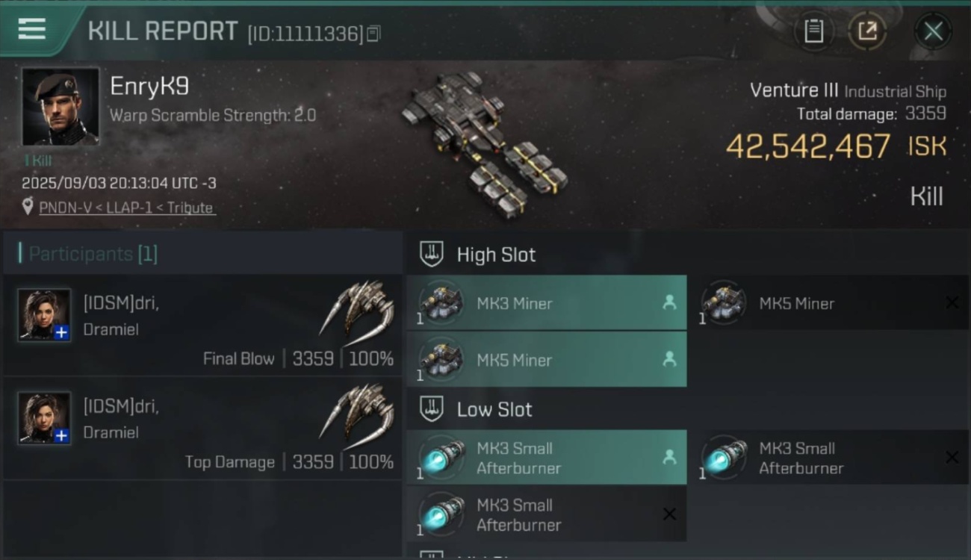Share the kill report externally

coord(867,31)
